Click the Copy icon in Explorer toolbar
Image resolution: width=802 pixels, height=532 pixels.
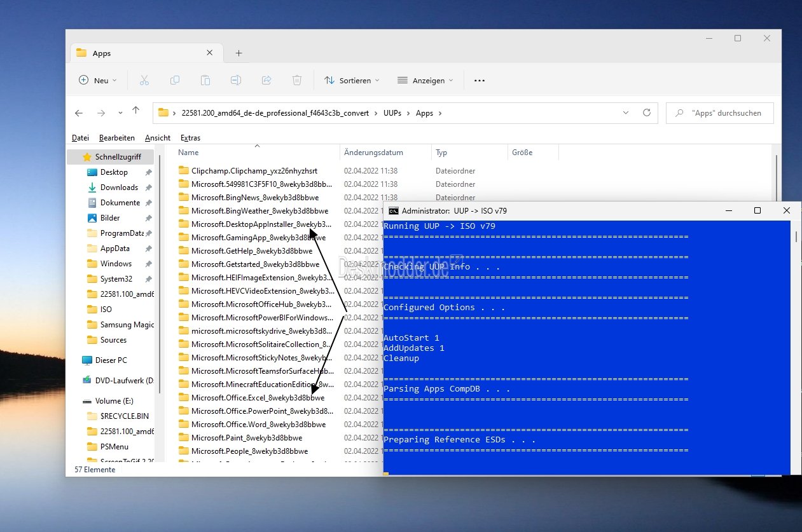point(175,80)
